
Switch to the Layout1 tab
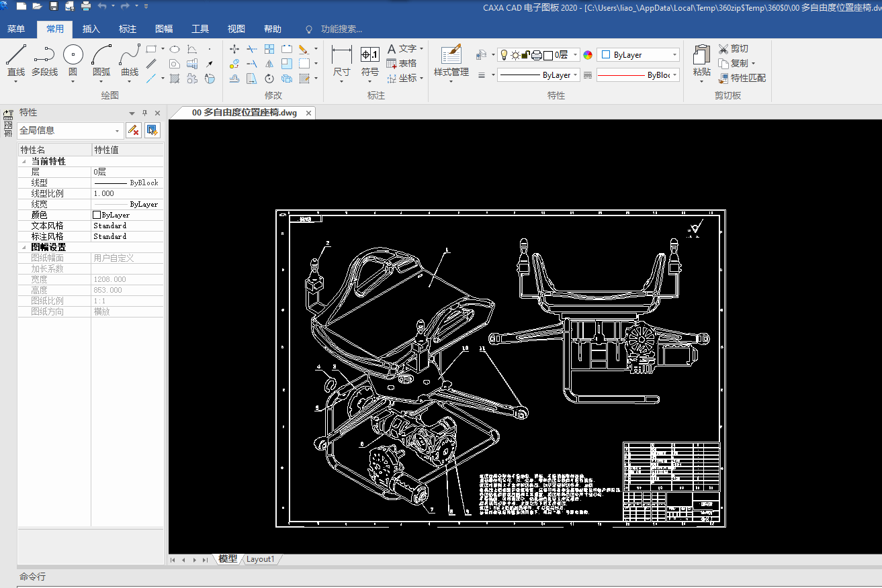[x=260, y=559]
